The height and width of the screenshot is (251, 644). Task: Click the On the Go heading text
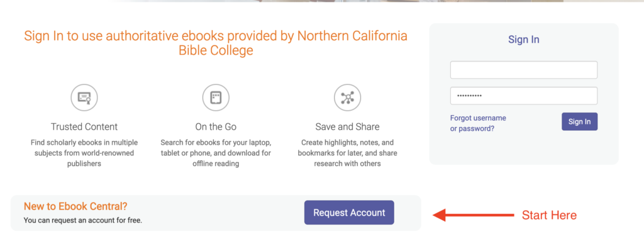[216, 126]
